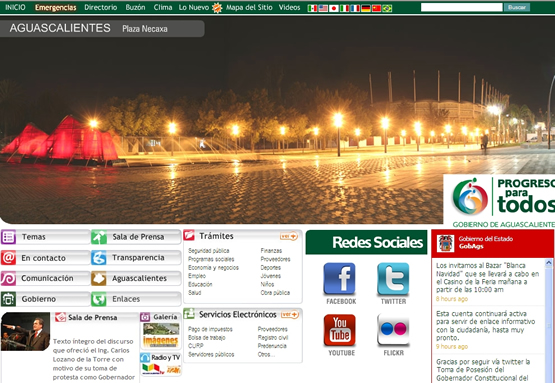
Task: Click the red Trámites folder icon
Action: (189, 235)
